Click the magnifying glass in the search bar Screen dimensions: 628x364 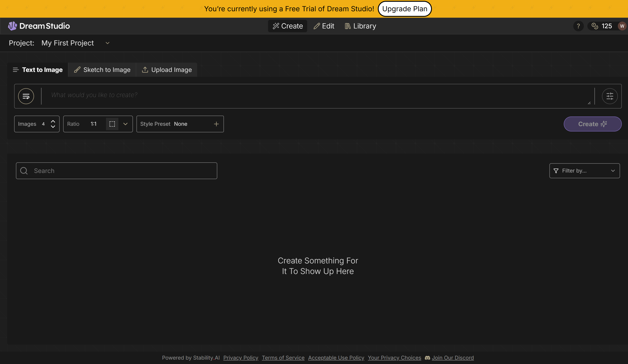24,171
